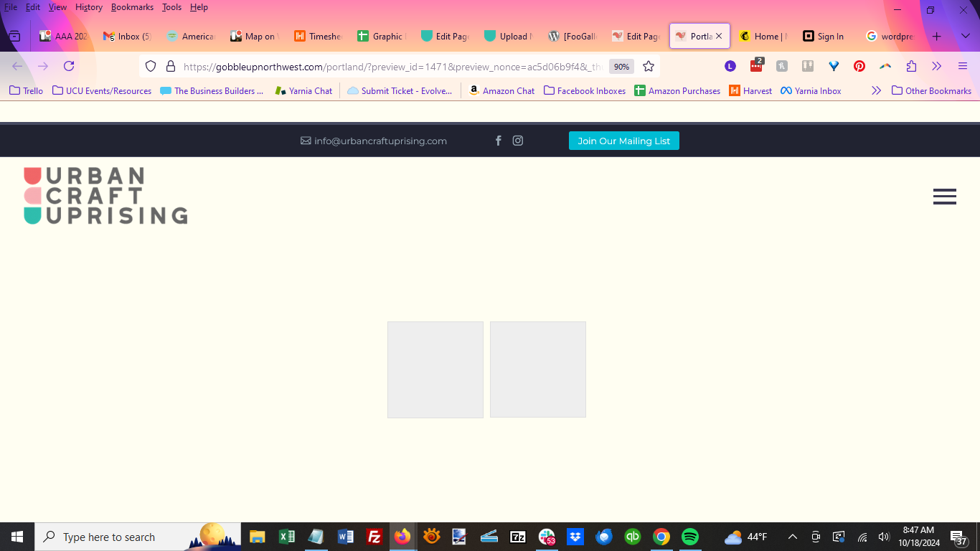Open the Pinterest extension icon
Screen dimensions: 980x551
point(859,67)
